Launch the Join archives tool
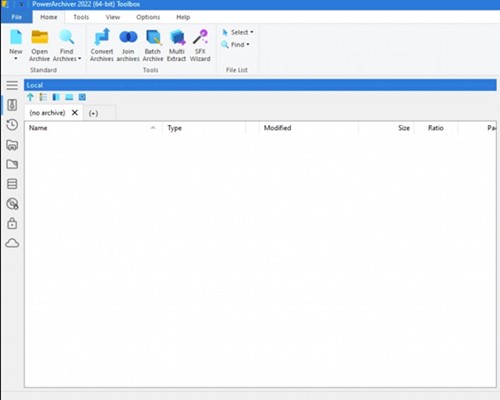500x400 pixels. (x=128, y=45)
